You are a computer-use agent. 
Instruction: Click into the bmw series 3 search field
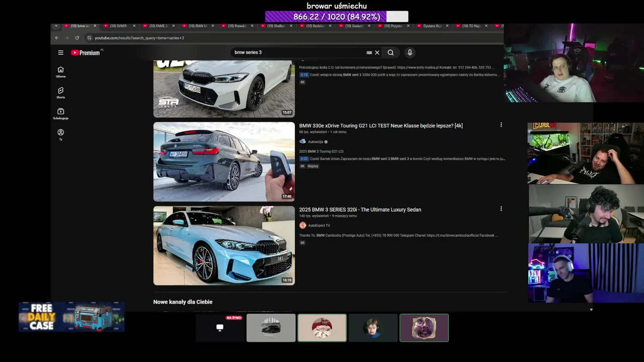point(299,52)
